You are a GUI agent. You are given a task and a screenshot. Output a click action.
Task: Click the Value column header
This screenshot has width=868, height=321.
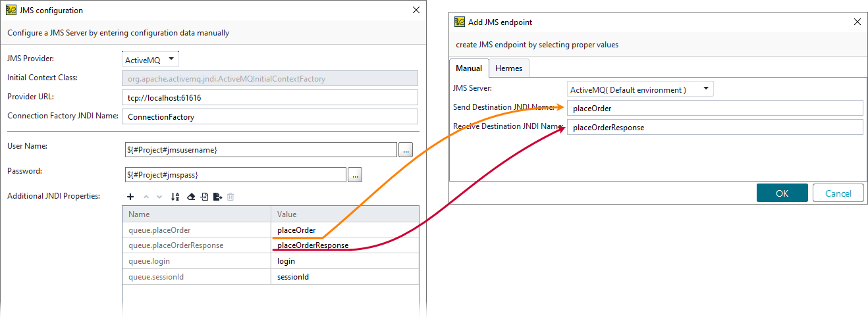(x=344, y=214)
